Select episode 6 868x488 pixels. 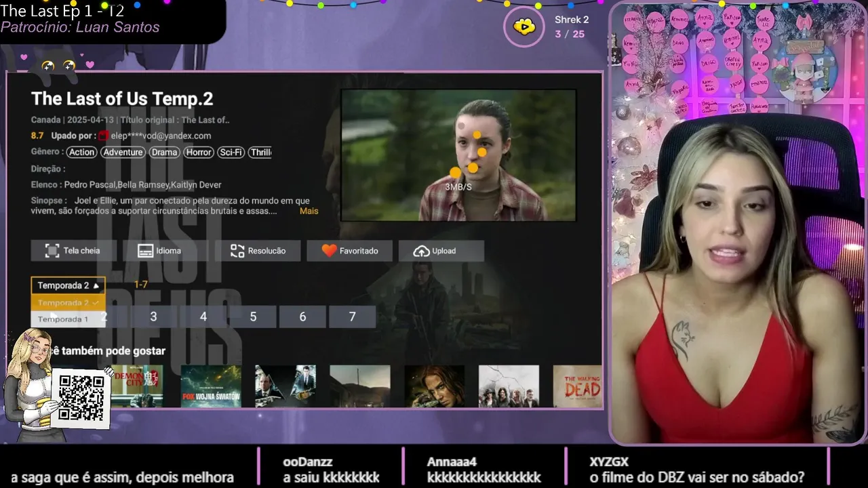point(302,317)
